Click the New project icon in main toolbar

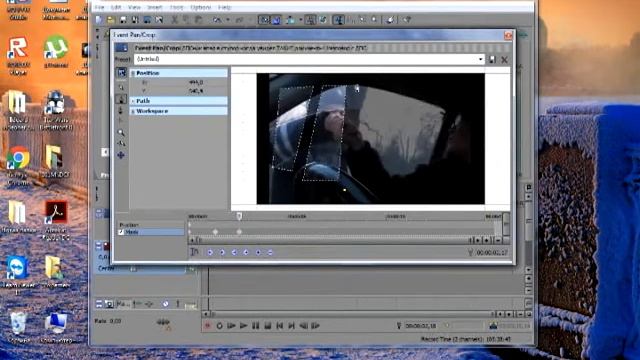pos(98,20)
